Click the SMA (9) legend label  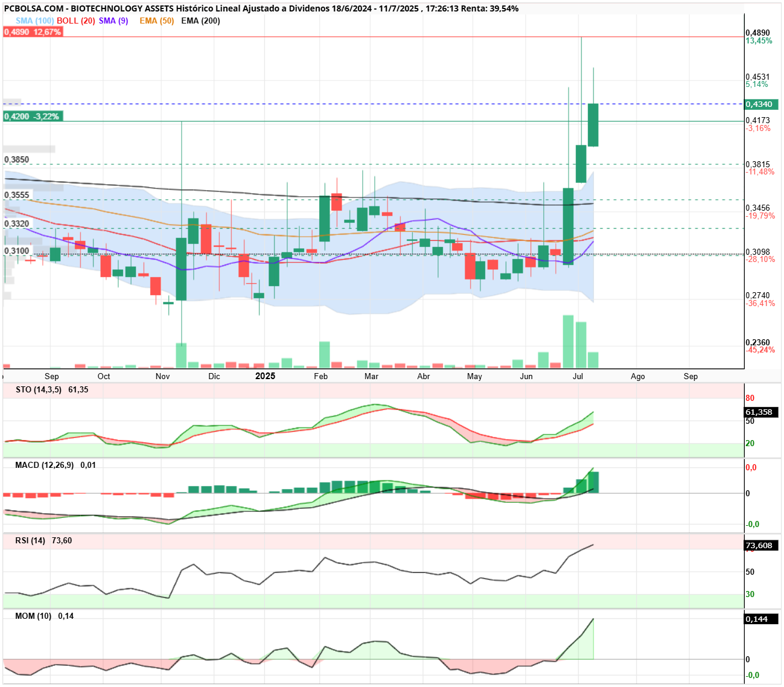(113, 21)
